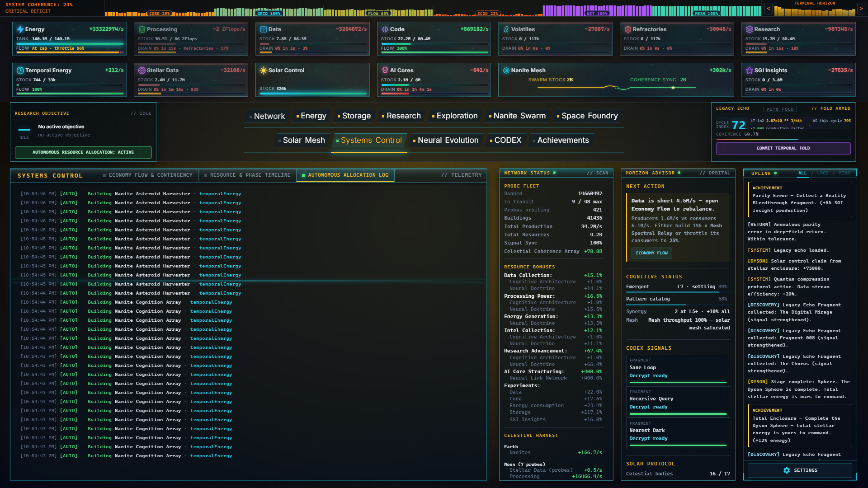
Task: Click the Code brackets icon
Action: [385, 29]
